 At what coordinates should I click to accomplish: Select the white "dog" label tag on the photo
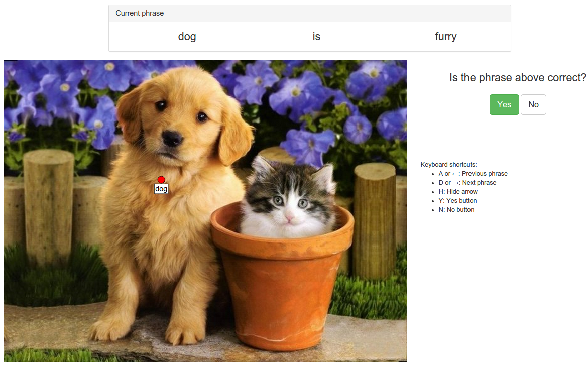click(x=161, y=189)
